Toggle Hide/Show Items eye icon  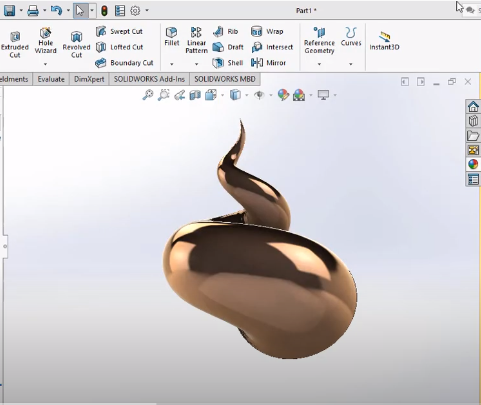click(259, 95)
